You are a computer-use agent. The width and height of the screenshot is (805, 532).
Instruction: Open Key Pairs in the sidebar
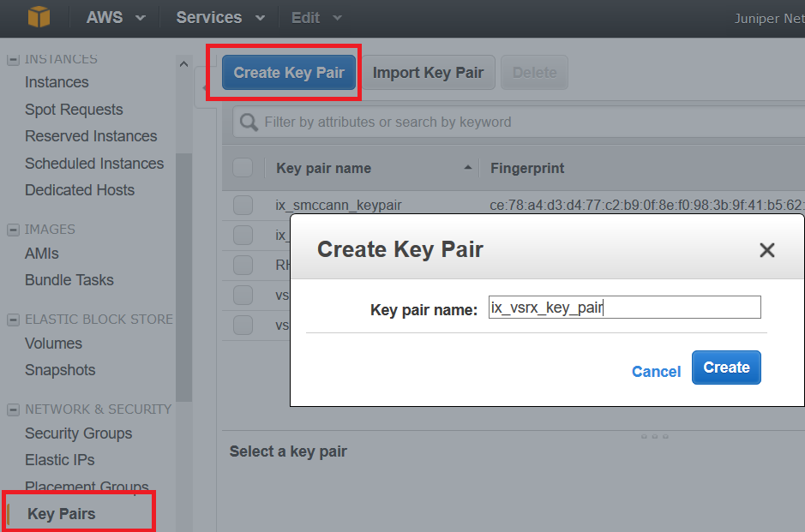(61, 514)
